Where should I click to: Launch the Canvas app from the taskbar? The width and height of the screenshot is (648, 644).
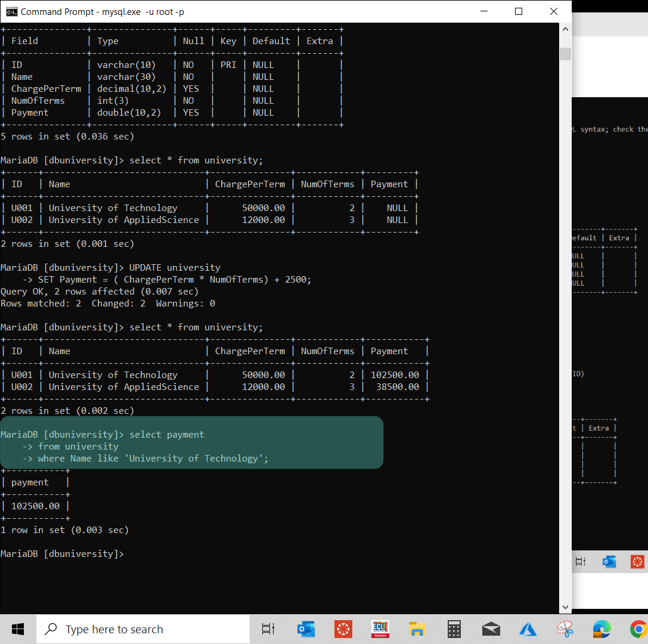click(343, 628)
